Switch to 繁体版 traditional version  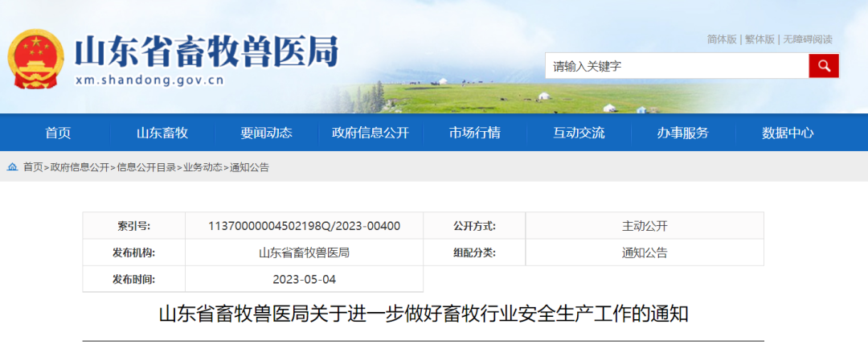[x=759, y=39]
